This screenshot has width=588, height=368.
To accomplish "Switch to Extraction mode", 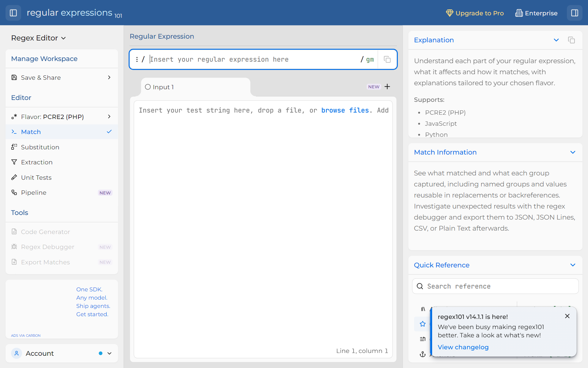I will (x=62, y=162).
